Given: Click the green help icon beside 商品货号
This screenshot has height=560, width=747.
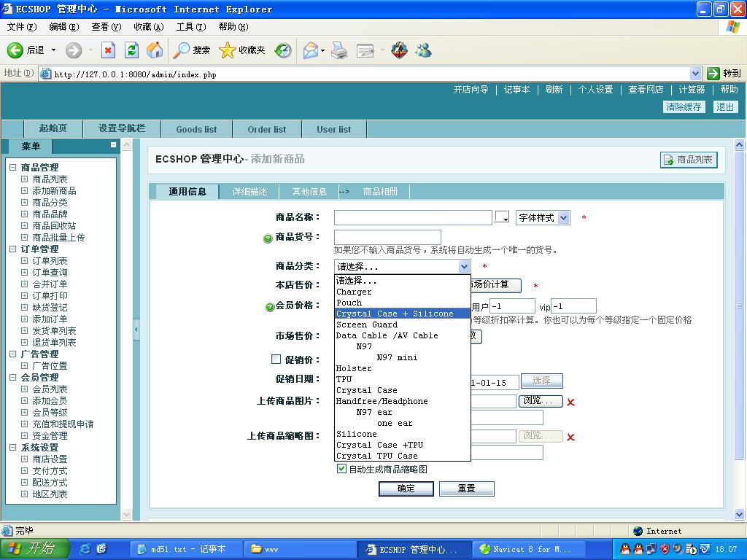Looking at the screenshot, I should pyautogui.click(x=268, y=238).
